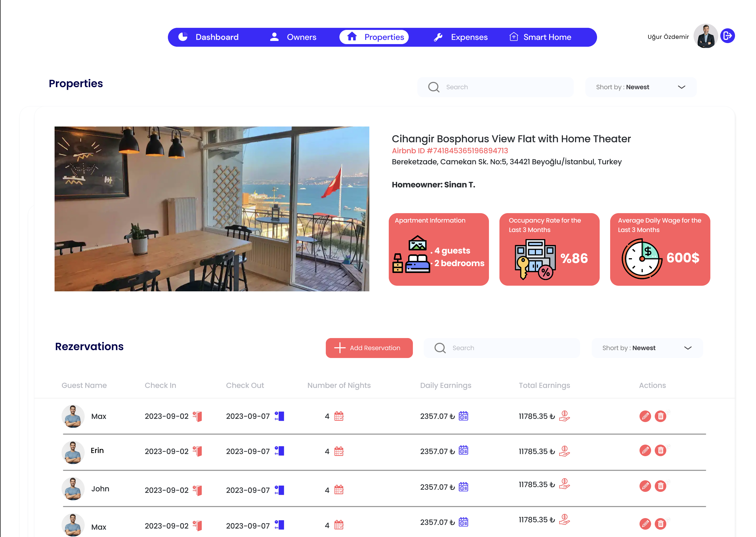
Task: Click the total earnings icon in John's row
Action: [564, 484]
